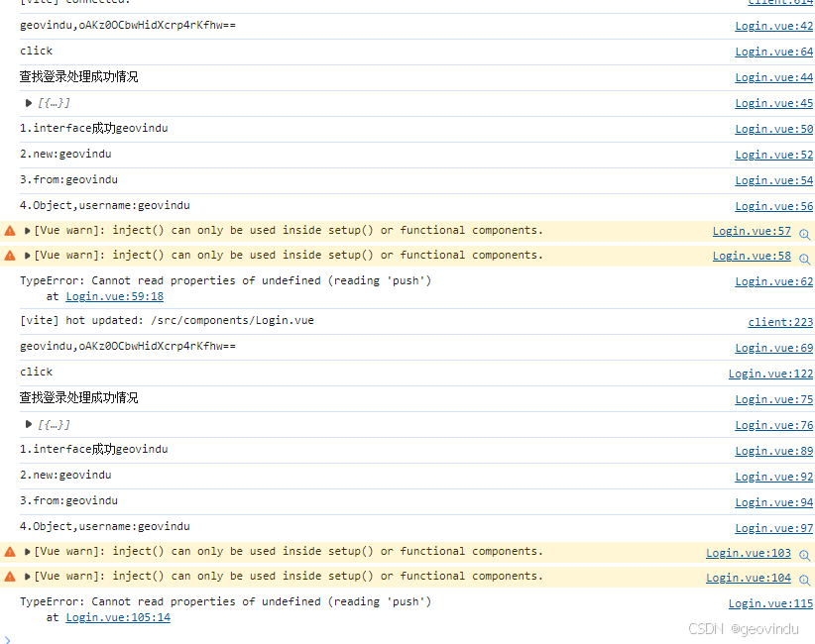Open source link Login.vue:97

point(774,528)
